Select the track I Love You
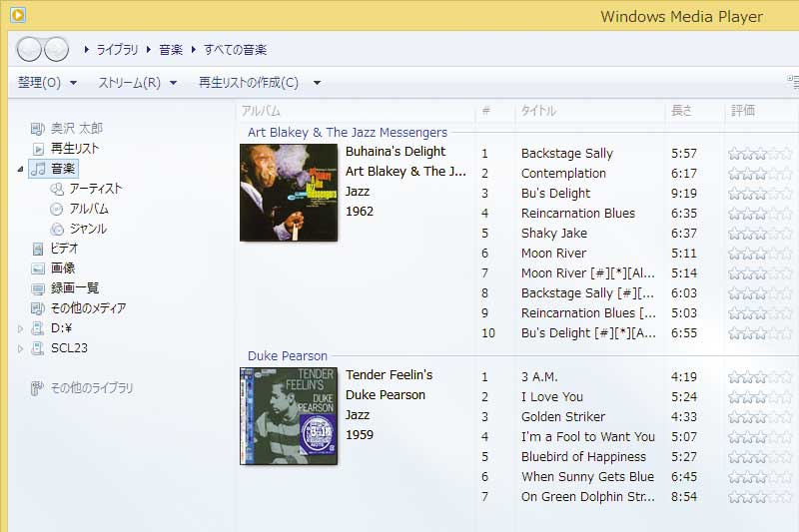This screenshot has height=532, width=799. 552,396
